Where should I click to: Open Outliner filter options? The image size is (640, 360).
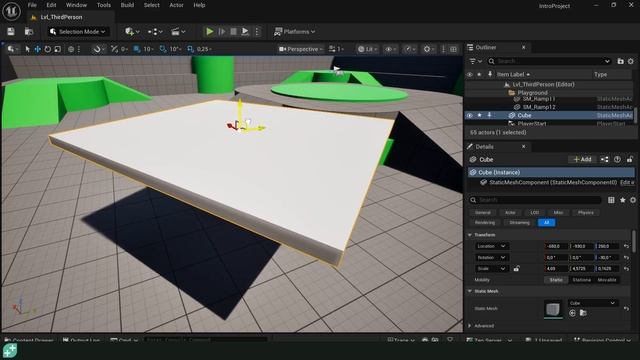pos(476,61)
